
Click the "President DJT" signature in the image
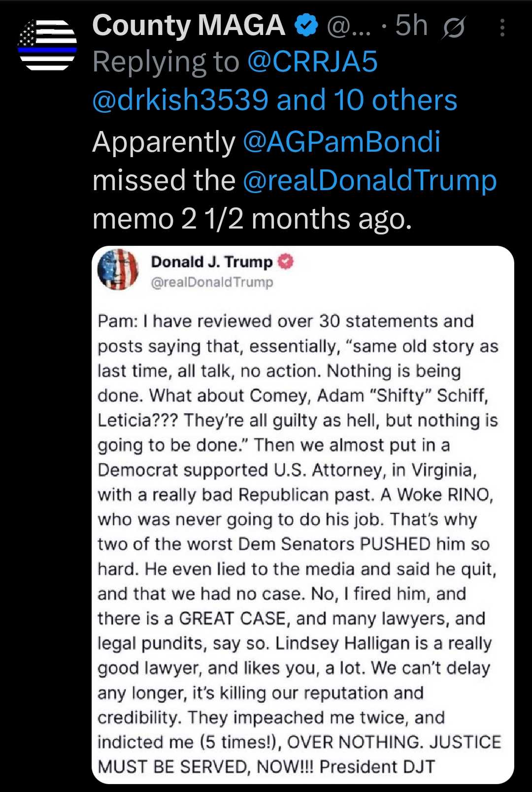pyautogui.click(x=377, y=766)
